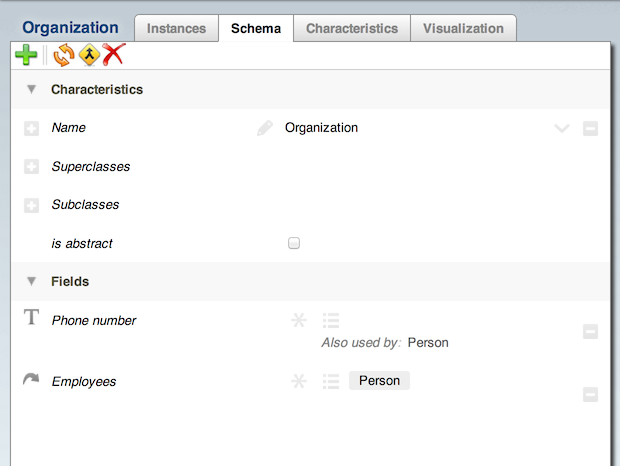Image resolution: width=620 pixels, height=466 pixels.
Task: Click the list icon in Employees row
Action: [331, 381]
